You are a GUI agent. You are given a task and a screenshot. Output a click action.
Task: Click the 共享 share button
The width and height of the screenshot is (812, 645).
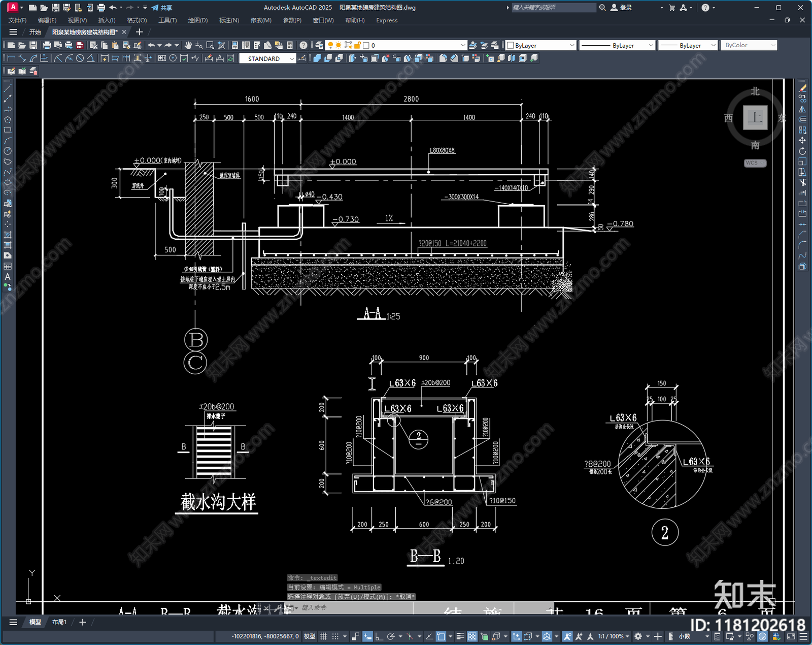click(x=162, y=8)
